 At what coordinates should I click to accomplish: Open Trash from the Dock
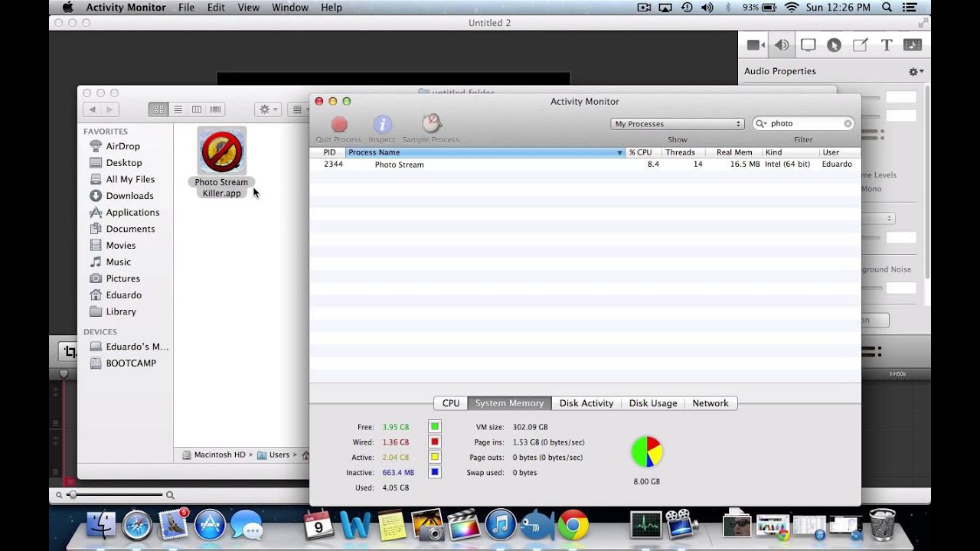pos(882,525)
